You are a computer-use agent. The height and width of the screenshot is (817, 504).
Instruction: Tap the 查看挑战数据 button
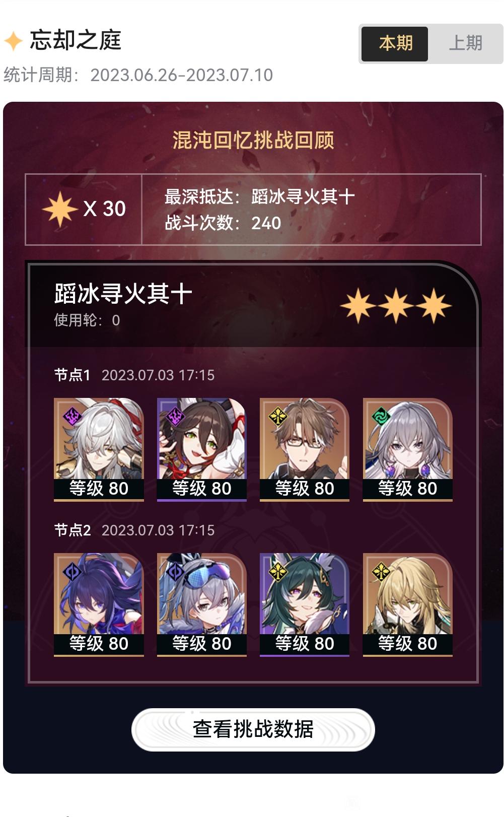253,729
